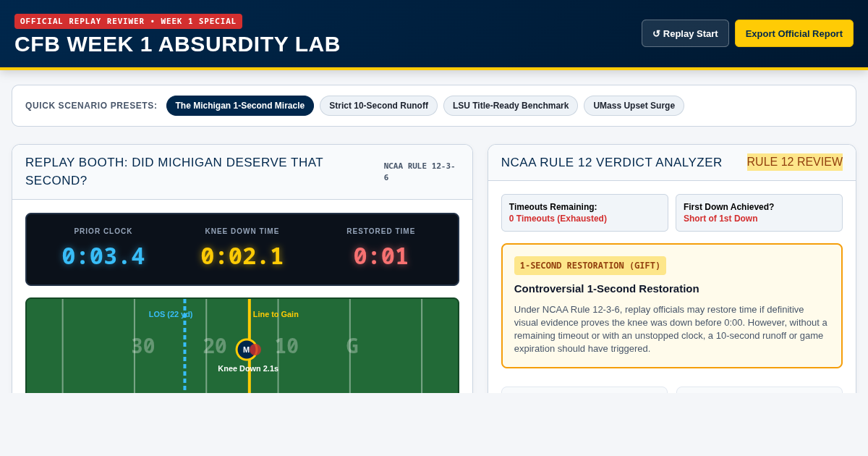
Task: Click the Timeouts Remaining card
Action: pyautogui.click(x=584, y=213)
